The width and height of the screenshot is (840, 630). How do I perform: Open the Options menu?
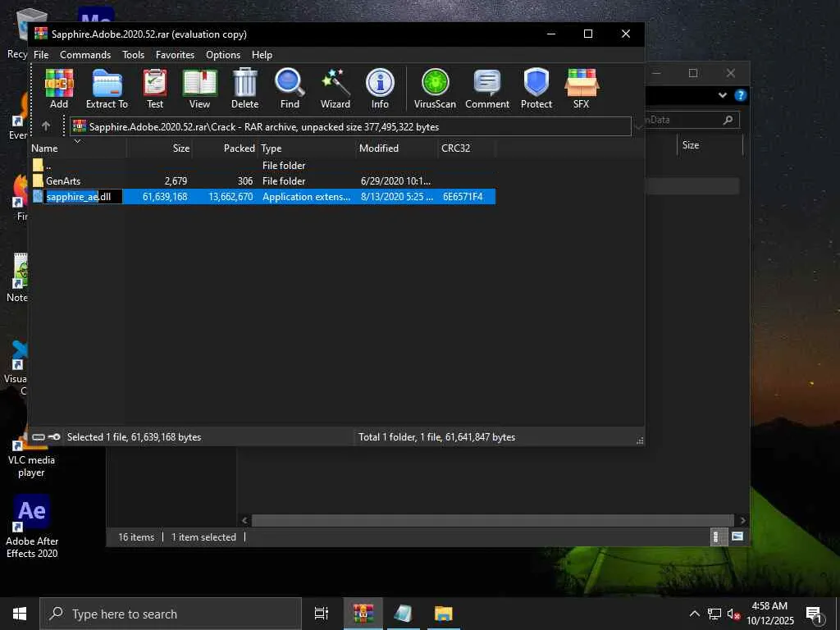pos(223,55)
